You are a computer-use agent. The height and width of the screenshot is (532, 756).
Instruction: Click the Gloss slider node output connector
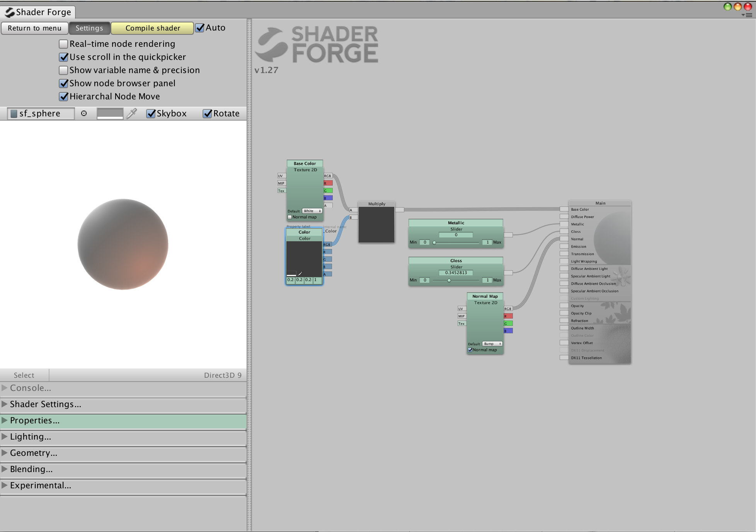[x=508, y=273]
